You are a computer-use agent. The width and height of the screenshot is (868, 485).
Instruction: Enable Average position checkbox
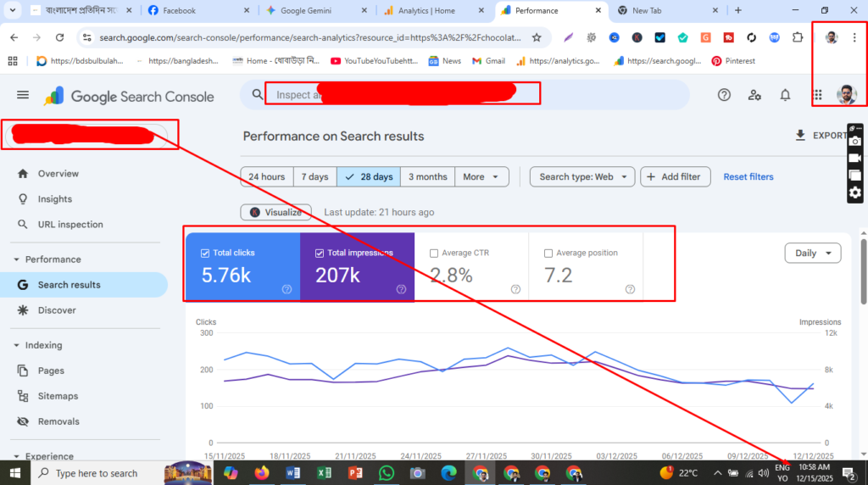(x=548, y=253)
